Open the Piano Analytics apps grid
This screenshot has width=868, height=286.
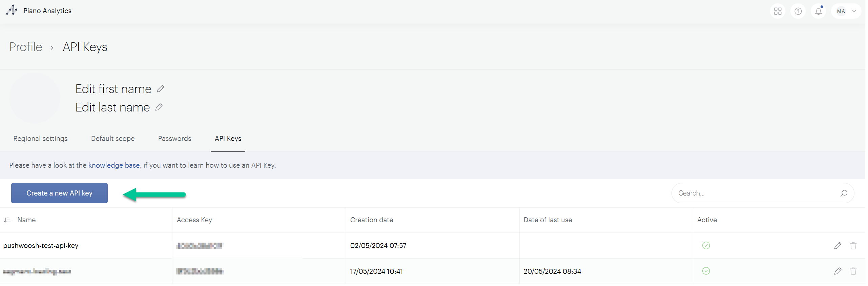click(x=778, y=11)
